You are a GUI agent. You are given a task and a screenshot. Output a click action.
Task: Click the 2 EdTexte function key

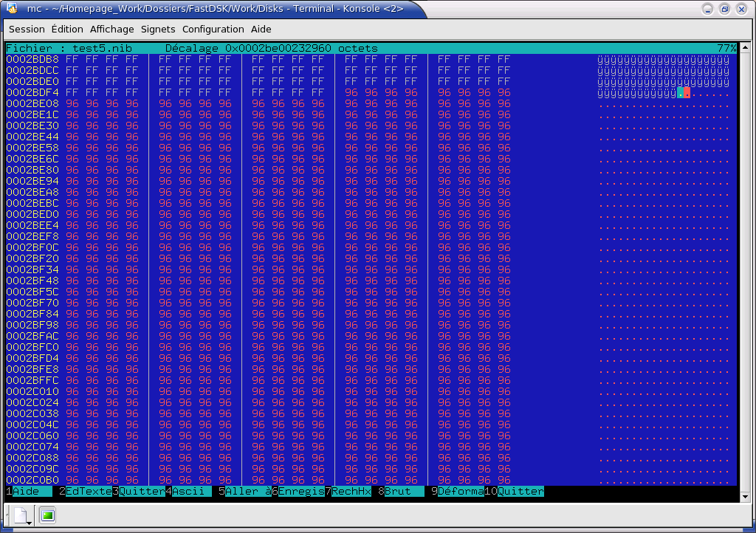coord(86,491)
